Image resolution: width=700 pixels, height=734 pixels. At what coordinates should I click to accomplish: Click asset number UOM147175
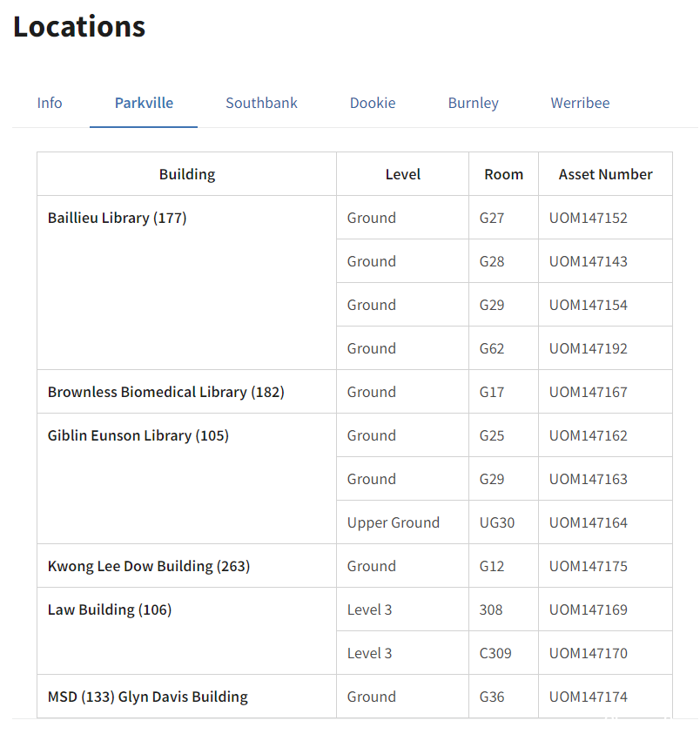(x=605, y=566)
